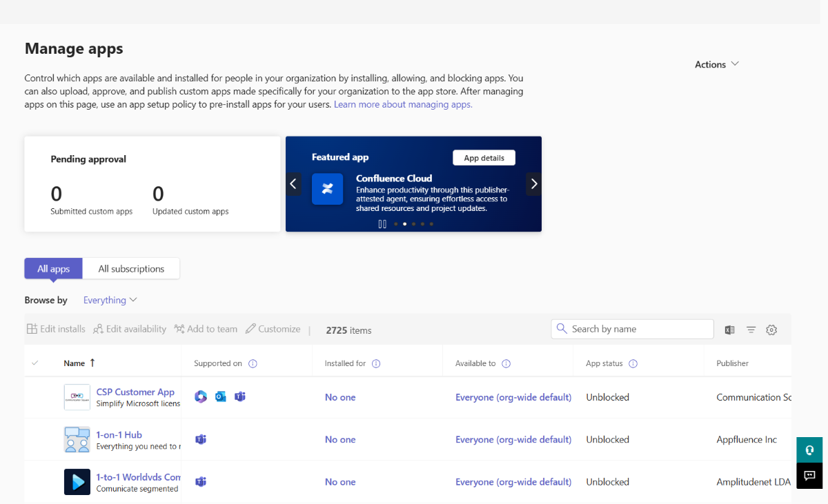Click No one for 1-on-1 Hub
The image size is (828, 504).
pos(340,439)
